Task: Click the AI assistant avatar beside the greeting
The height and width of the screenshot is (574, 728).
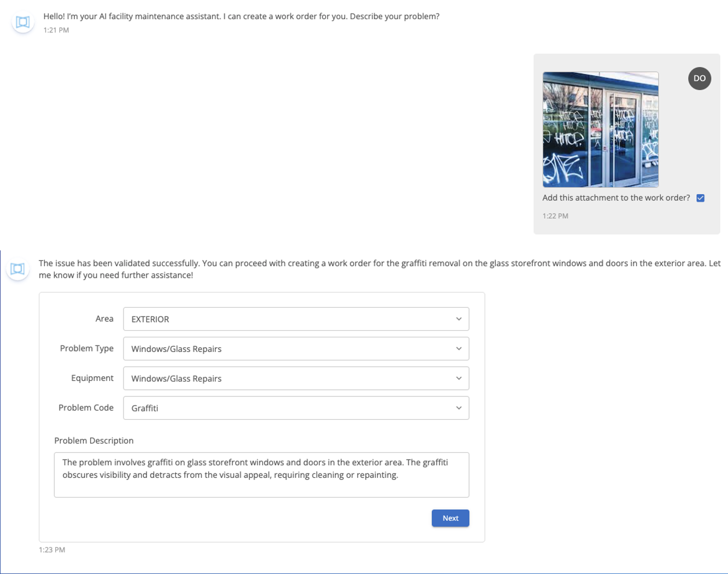Action: (22, 22)
